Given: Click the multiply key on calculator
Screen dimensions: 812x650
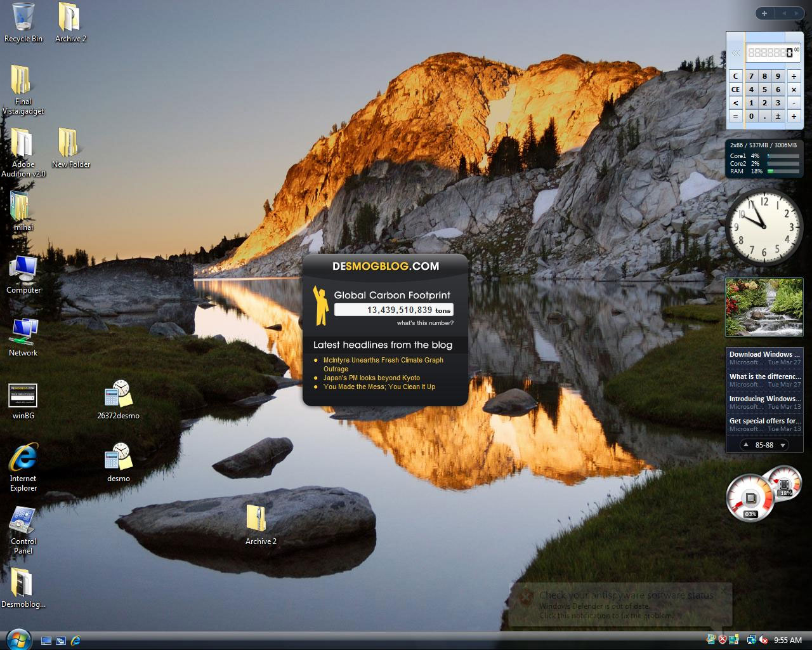Looking at the screenshot, I should pos(794,90).
